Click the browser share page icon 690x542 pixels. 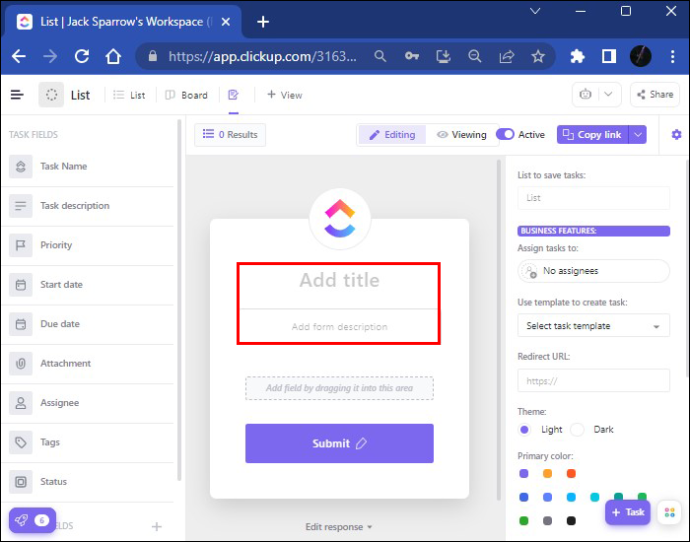(x=506, y=56)
